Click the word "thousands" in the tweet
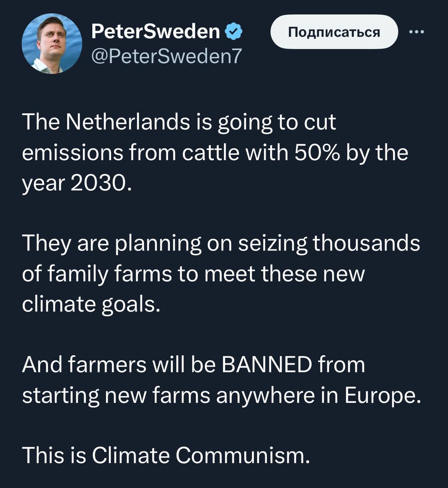The width and height of the screenshot is (448, 488). (366, 243)
